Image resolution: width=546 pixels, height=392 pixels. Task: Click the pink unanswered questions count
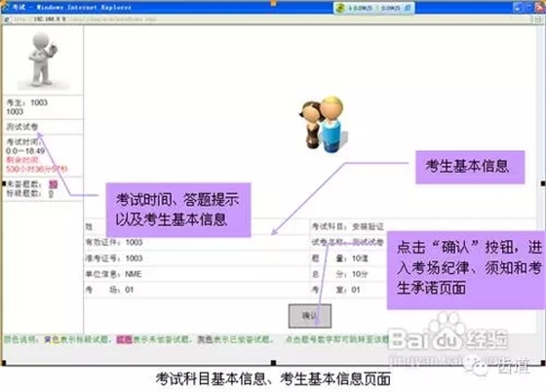click(x=53, y=184)
